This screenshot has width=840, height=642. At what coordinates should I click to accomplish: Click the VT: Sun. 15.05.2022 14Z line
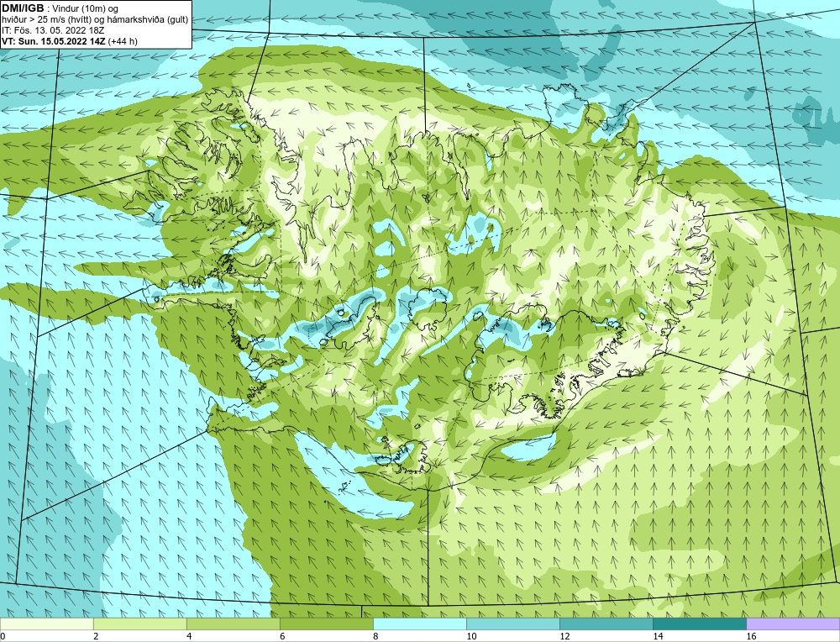(69, 40)
